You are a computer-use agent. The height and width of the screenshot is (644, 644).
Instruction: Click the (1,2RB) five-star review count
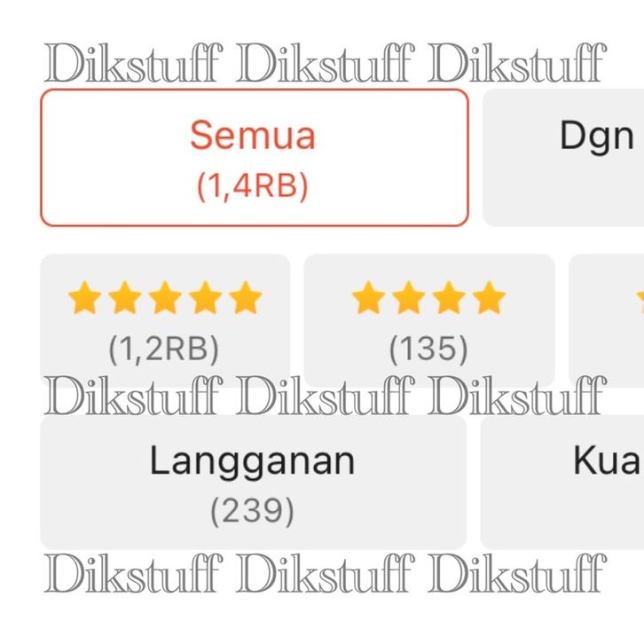click(x=164, y=349)
